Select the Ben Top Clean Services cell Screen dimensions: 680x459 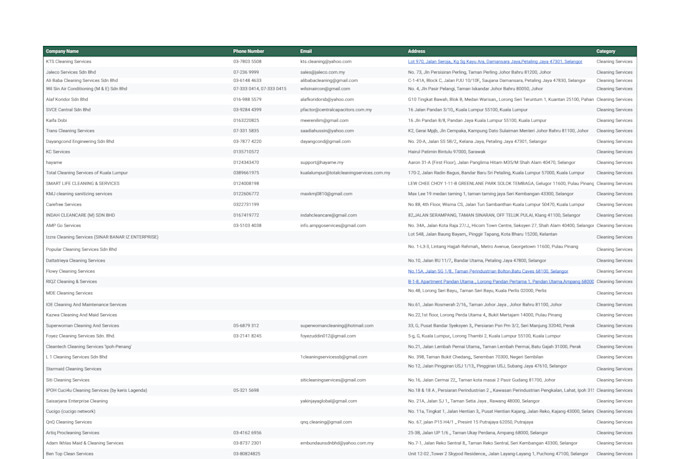(69, 454)
